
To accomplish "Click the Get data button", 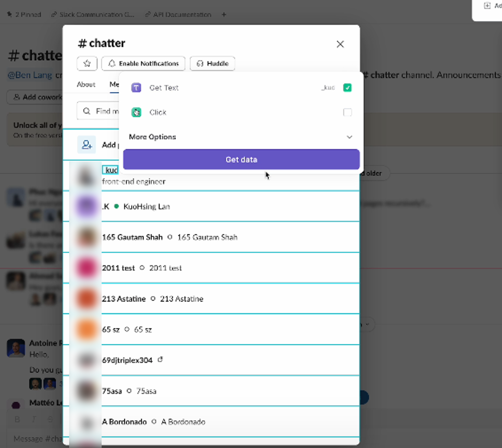I will tap(241, 159).
